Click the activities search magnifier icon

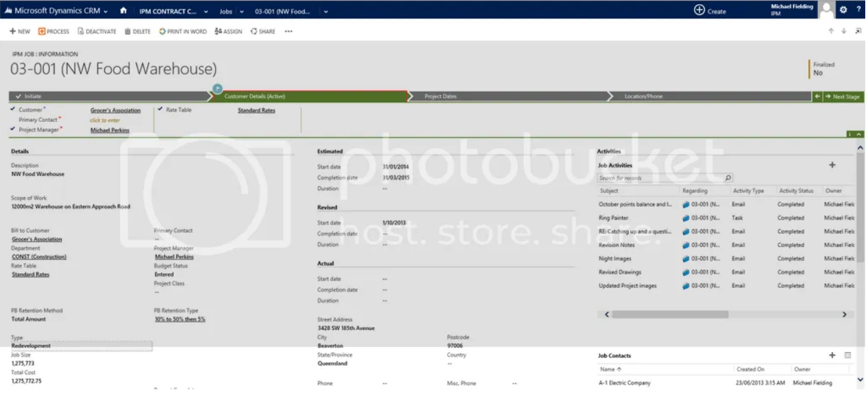[728, 178]
